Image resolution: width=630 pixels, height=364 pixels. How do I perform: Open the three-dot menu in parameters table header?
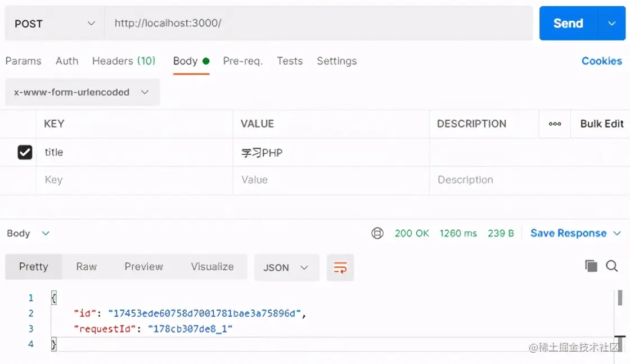(555, 124)
